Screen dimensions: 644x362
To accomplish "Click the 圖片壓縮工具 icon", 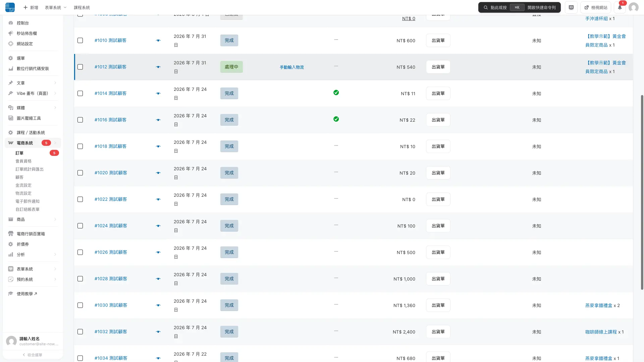I will click(11, 118).
